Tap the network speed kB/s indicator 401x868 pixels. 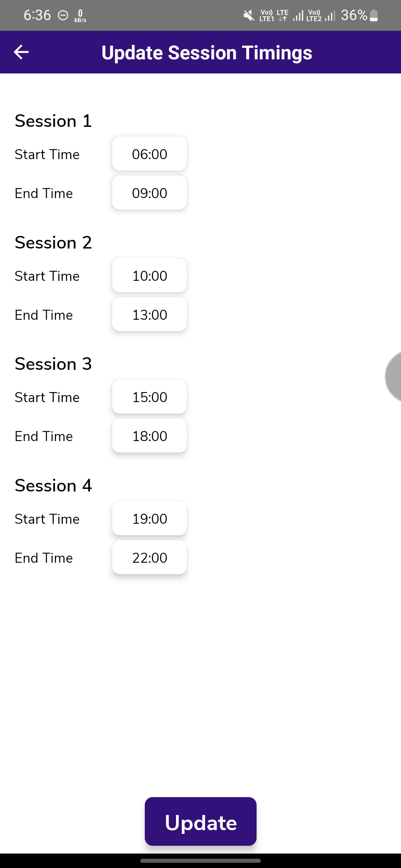pyautogui.click(x=80, y=16)
